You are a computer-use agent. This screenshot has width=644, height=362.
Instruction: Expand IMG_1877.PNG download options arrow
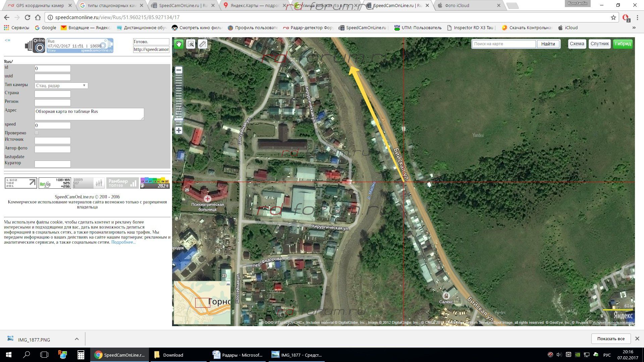pos(77,339)
